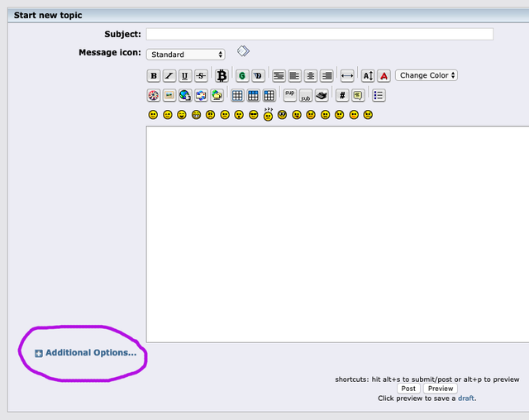Open the Message icon Standard dropdown
The width and height of the screenshot is (529, 420).
tap(185, 55)
